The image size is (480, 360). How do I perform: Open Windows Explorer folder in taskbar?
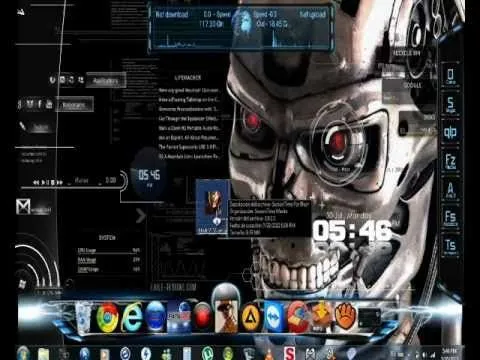click(43, 354)
